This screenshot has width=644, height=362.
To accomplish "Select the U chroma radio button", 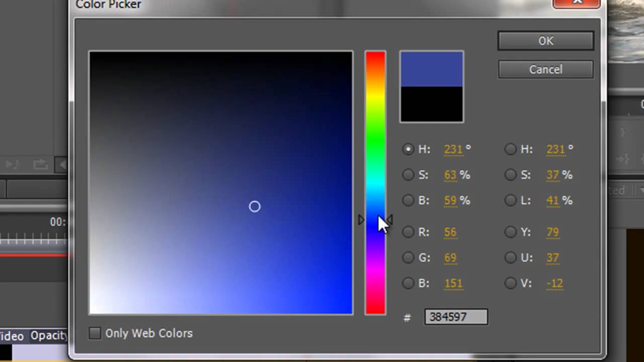I will coord(511,257).
